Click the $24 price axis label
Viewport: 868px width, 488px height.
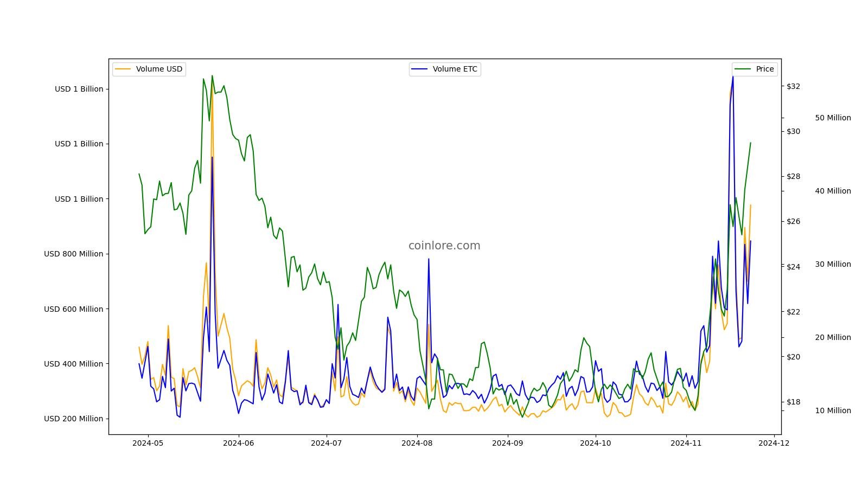793,266
